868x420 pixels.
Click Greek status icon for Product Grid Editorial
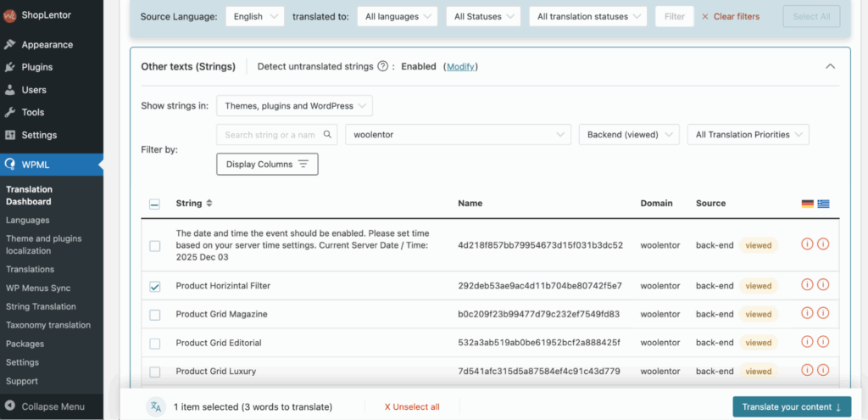(823, 341)
